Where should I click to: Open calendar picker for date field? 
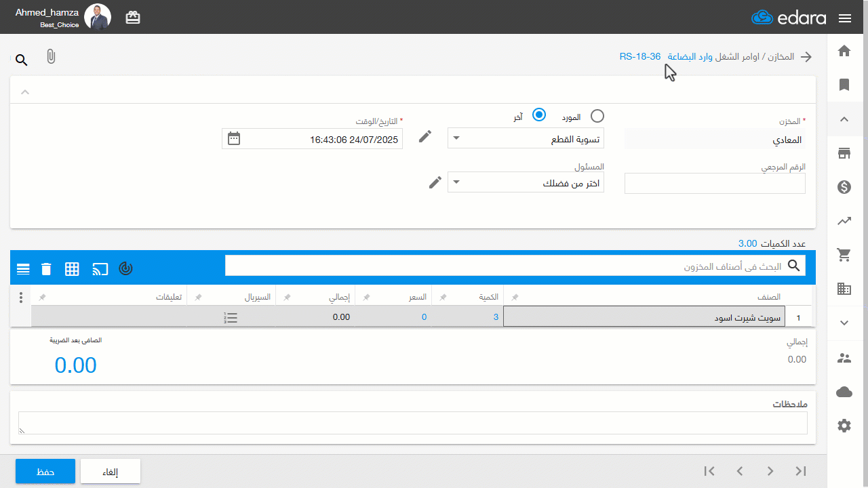point(234,138)
